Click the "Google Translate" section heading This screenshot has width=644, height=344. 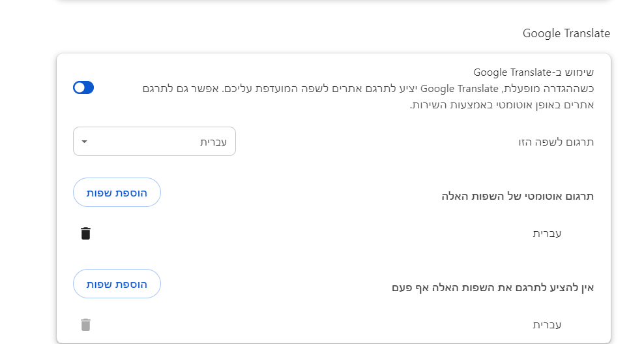[566, 33]
